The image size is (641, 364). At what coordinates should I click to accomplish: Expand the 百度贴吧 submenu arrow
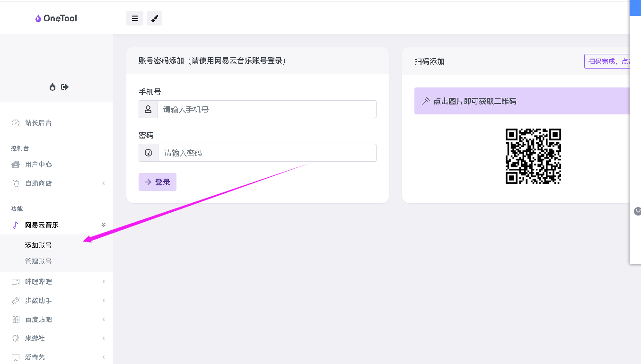(x=104, y=320)
